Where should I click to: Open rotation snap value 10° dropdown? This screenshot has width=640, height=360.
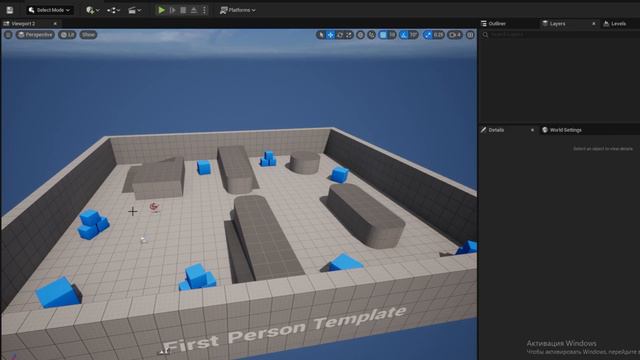tap(414, 35)
